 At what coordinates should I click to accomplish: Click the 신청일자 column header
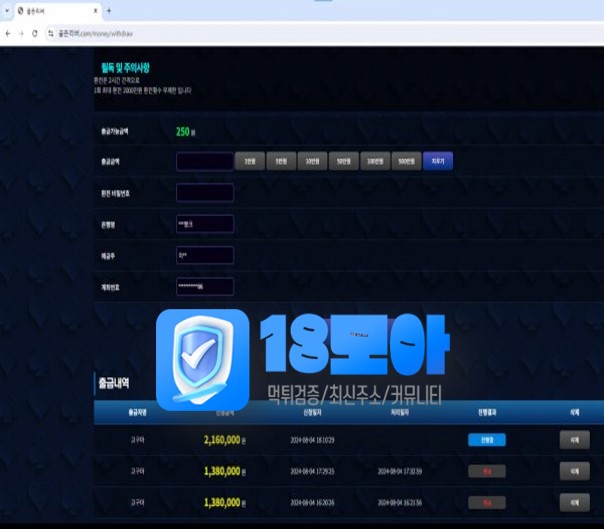(x=312, y=412)
